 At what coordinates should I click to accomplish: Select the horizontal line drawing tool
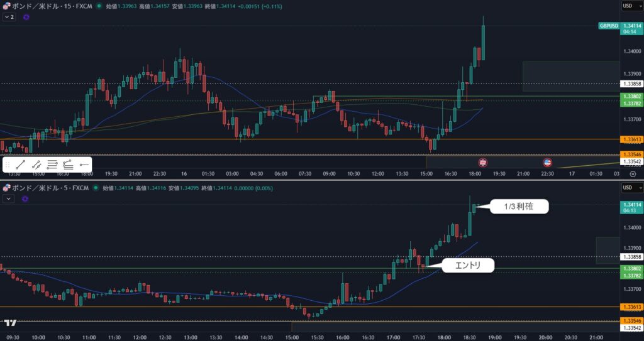84,165
